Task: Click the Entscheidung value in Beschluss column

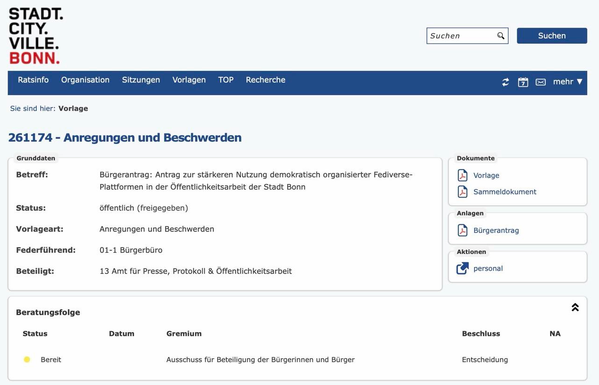Action: (485, 359)
